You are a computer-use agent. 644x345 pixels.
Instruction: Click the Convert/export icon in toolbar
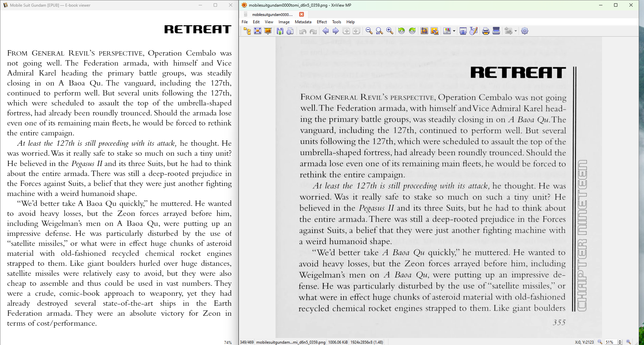coord(508,31)
